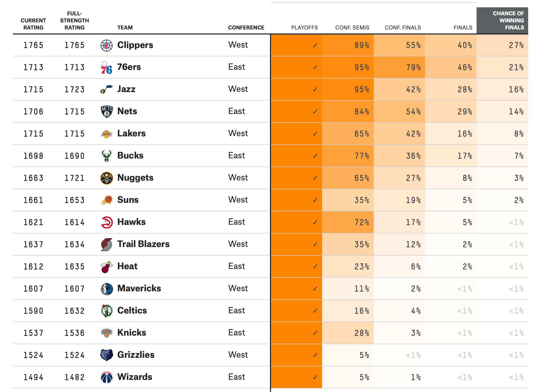
Task: Click the Lakers playoffs checkmark
Action: (315, 134)
